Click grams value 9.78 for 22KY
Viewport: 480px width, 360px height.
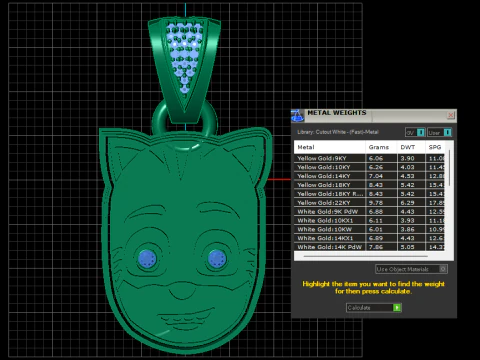coord(376,202)
